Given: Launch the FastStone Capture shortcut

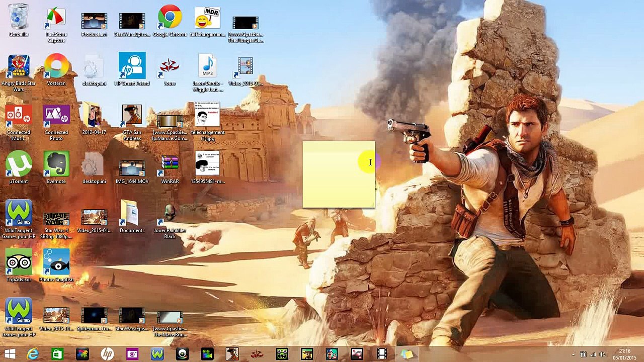Looking at the screenshot, I should [x=56, y=24].
